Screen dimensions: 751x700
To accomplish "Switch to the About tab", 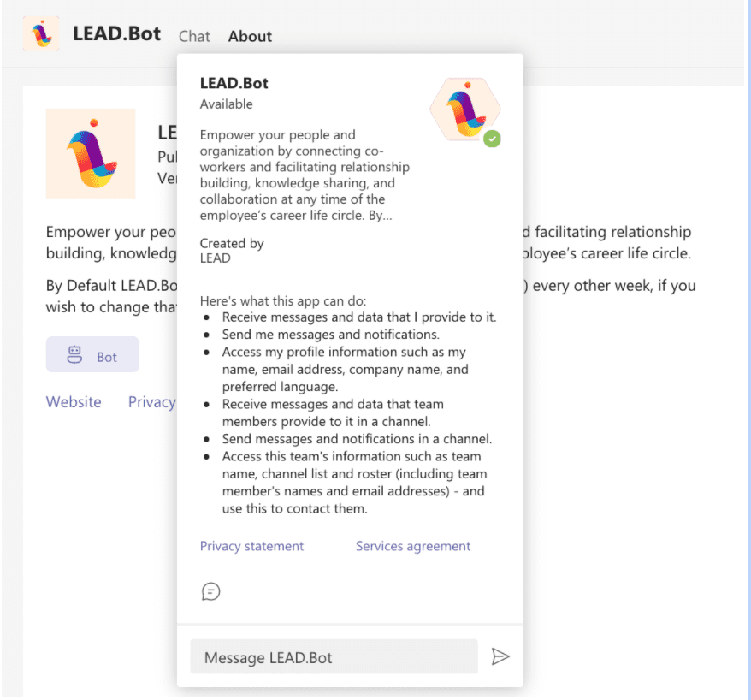I will (250, 36).
